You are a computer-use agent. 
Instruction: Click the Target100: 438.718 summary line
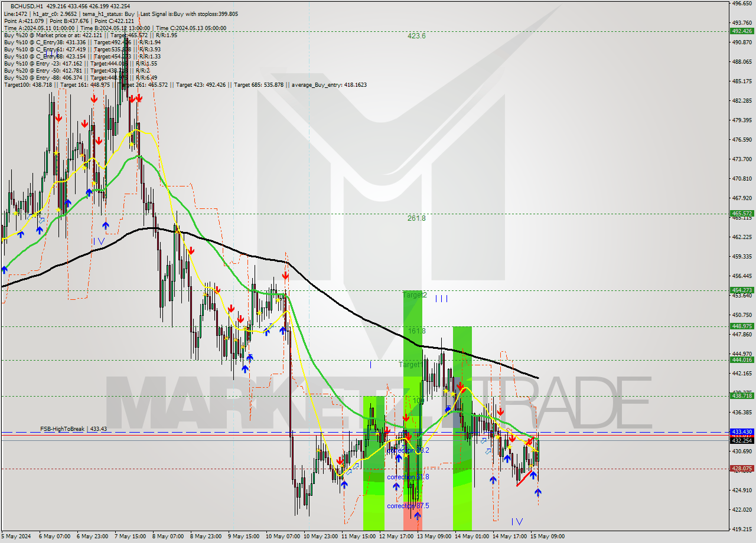tap(185, 85)
